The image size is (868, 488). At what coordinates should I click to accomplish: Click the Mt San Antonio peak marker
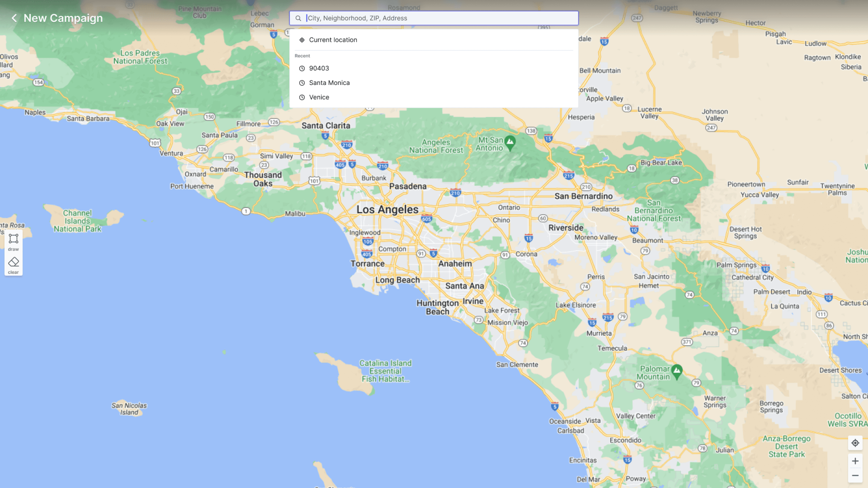point(510,142)
